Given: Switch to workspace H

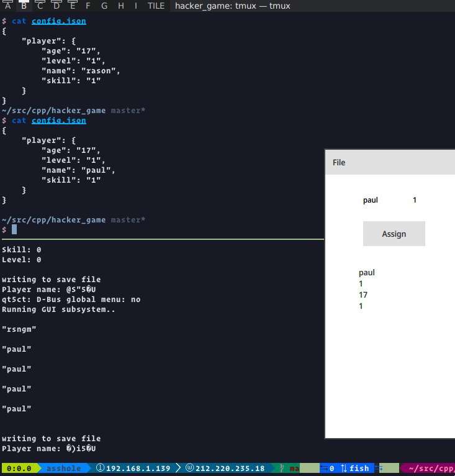Looking at the screenshot, I should point(120,6).
